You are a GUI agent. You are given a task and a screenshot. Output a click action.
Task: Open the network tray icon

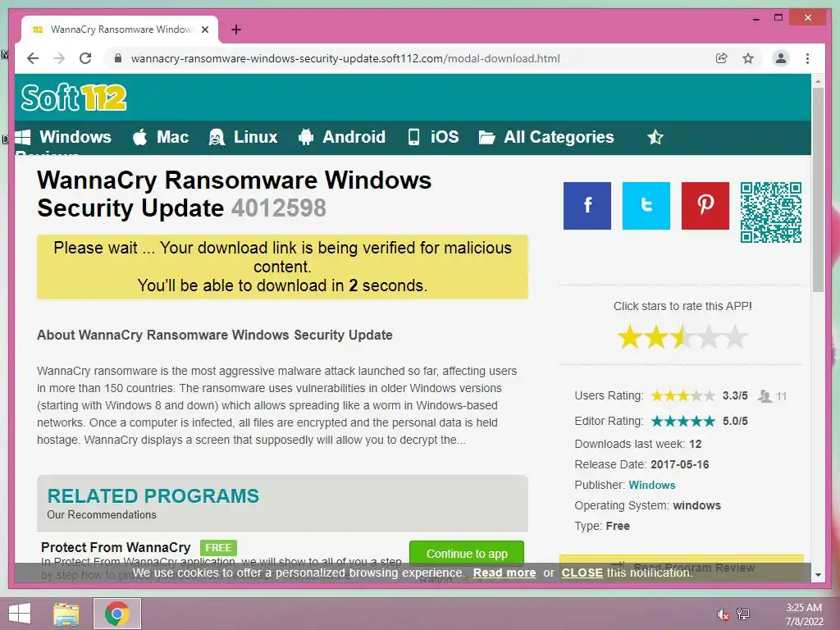(x=743, y=614)
